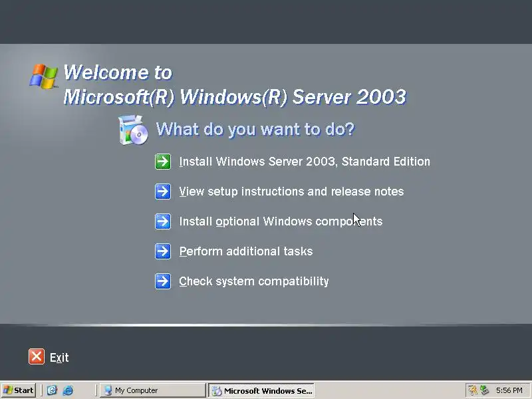Click the 'What do you want to do?' heading

[x=255, y=129]
